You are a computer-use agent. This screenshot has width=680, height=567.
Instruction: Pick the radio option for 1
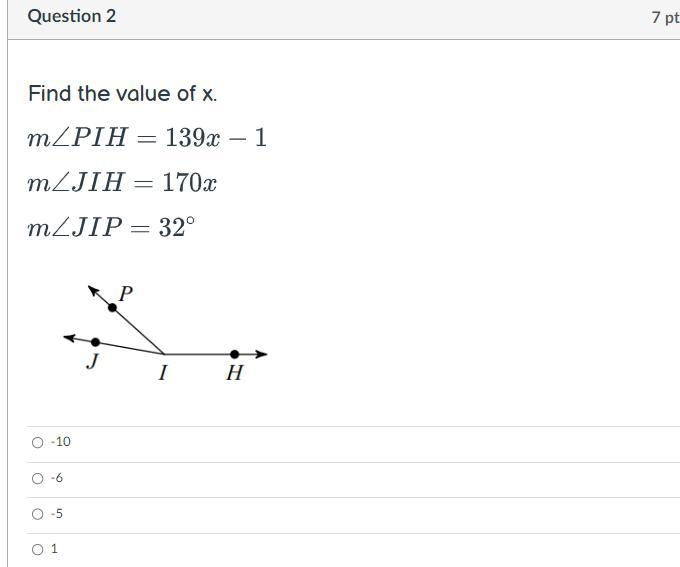point(38,549)
